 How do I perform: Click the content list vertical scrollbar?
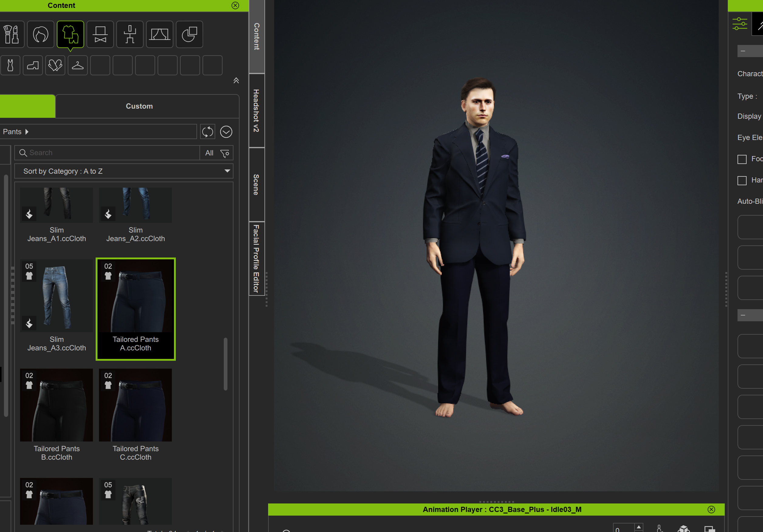click(225, 364)
